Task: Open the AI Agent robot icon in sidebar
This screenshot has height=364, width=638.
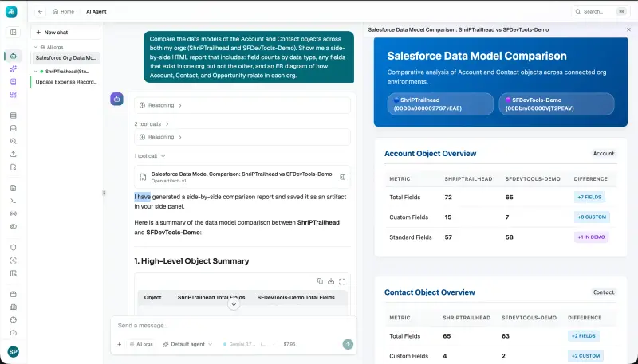Action: tap(13, 56)
